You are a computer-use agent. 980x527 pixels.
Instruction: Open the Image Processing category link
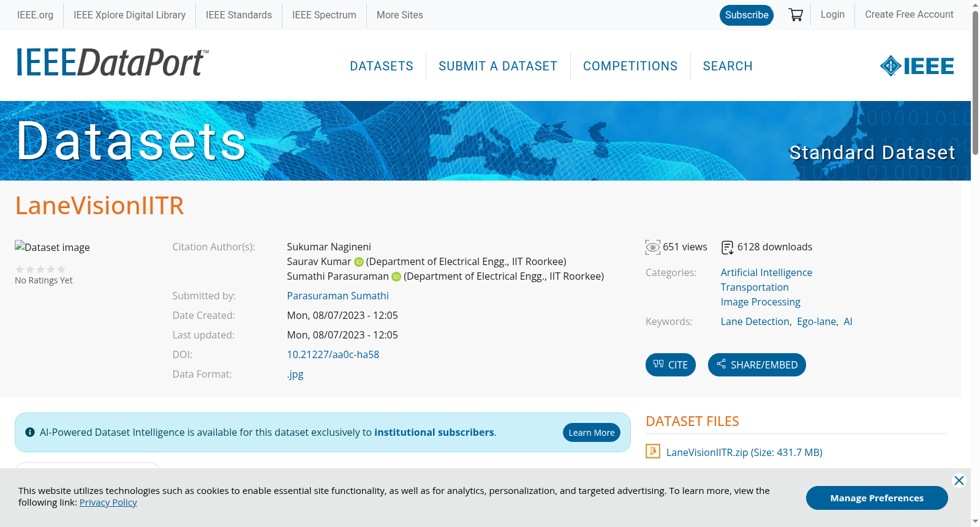[760, 302]
